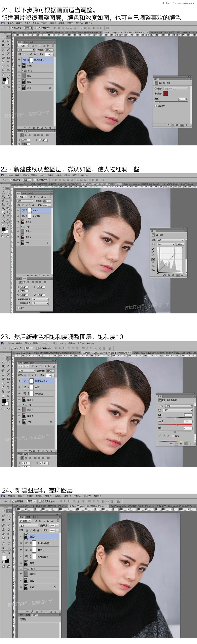Open 图层 auto-select dropdown in step 24 options bar
This screenshot has width=197, height=644.
(31, 501)
